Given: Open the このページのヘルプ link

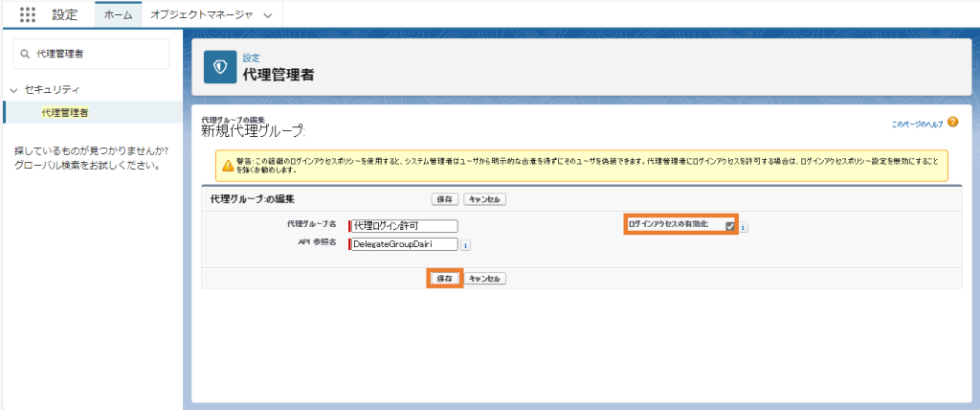Looking at the screenshot, I should point(917,125).
